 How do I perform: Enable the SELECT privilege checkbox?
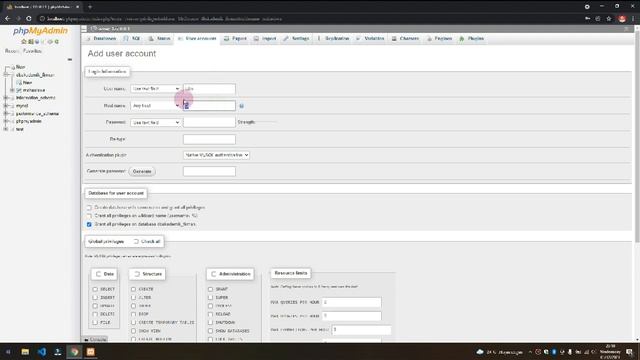coord(95,289)
